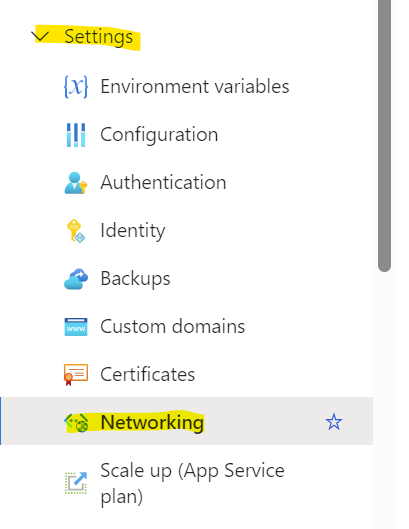Click the Settings section header label

click(99, 36)
